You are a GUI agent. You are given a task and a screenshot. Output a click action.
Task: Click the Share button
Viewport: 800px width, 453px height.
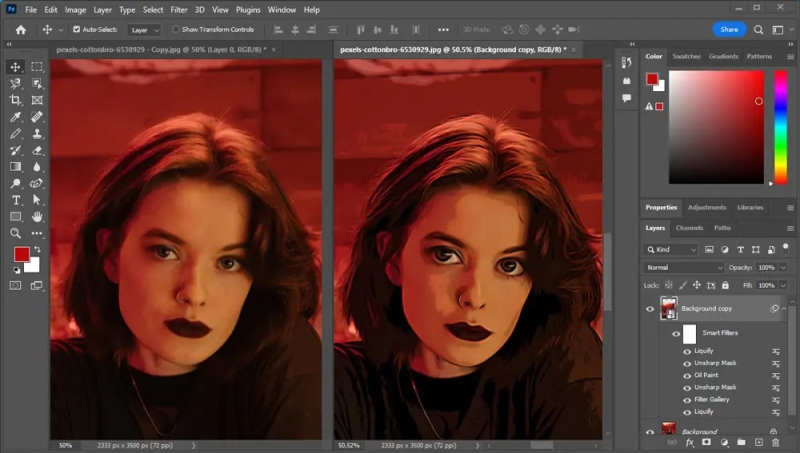tap(729, 30)
